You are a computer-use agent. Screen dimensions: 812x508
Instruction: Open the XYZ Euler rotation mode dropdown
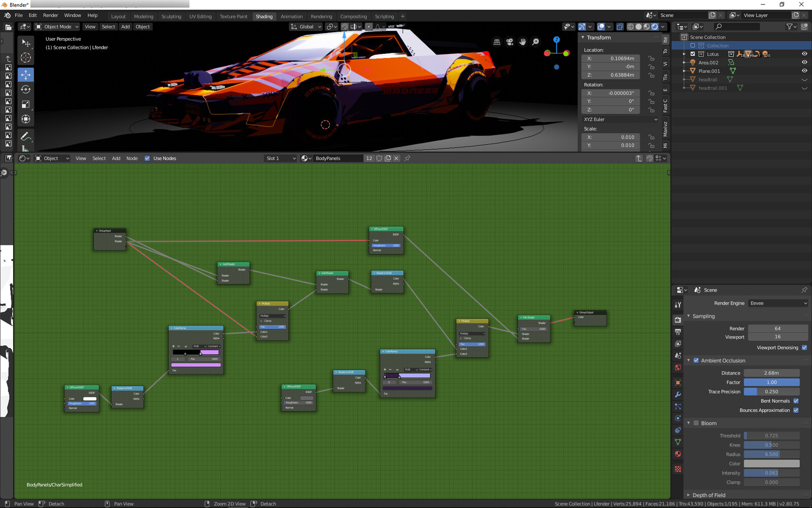pos(620,119)
